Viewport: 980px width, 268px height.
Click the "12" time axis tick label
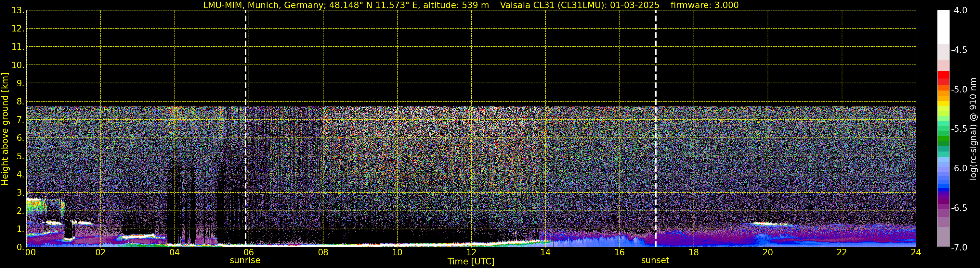471,252
